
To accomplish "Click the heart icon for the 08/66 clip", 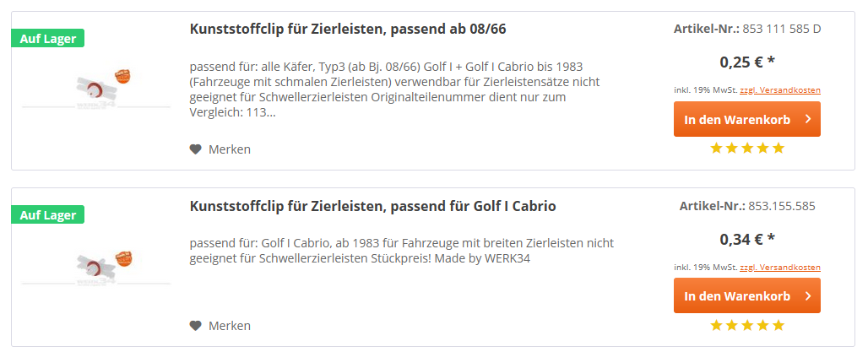I will [196, 149].
